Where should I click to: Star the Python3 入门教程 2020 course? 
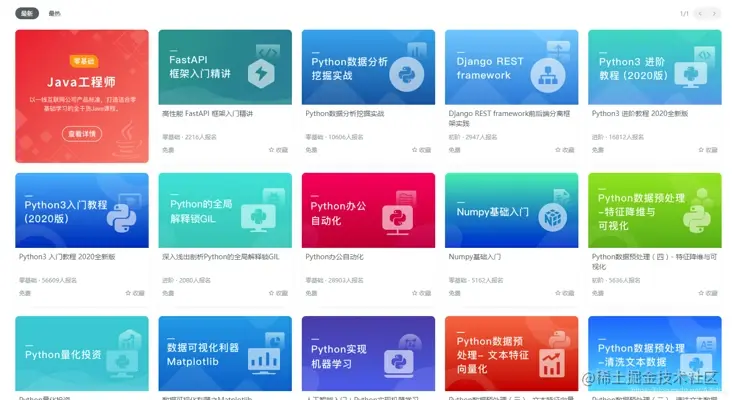click(x=135, y=293)
